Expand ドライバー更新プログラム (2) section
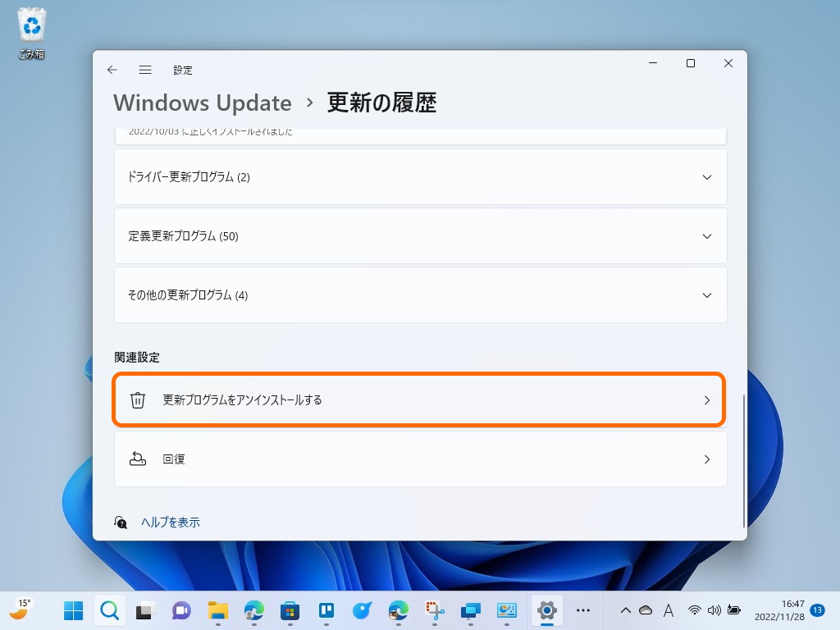The image size is (840, 630). coord(420,176)
